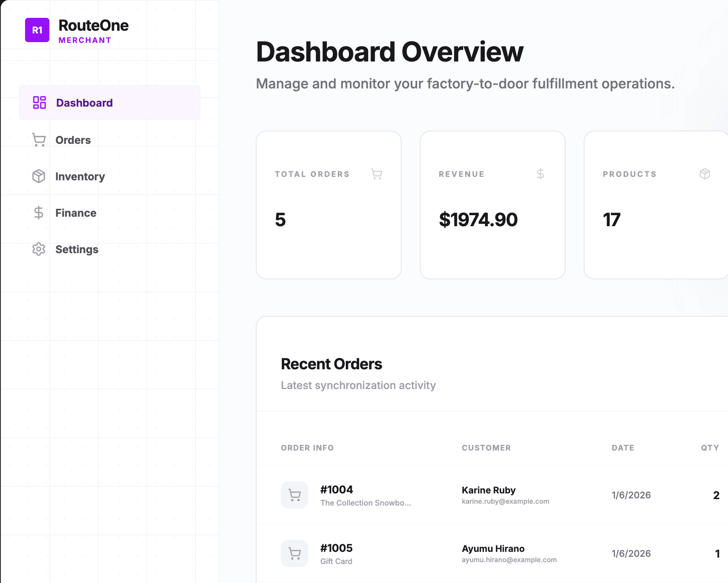
Task: Click the ORDER INFO column header
Action: pos(307,447)
